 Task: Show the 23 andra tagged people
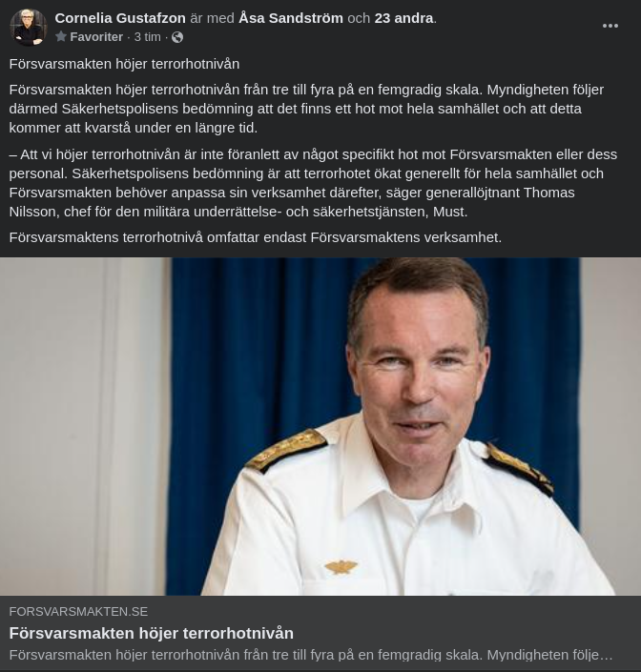pos(403,18)
